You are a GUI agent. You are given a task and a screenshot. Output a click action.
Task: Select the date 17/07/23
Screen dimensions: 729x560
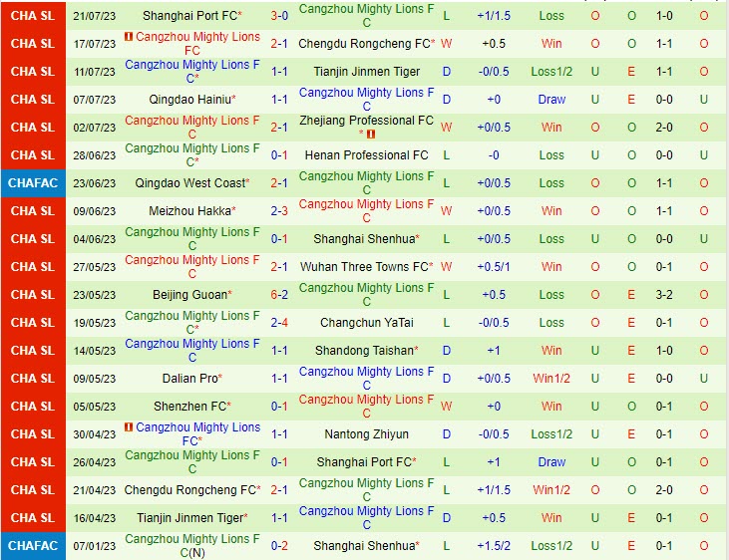coord(95,44)
